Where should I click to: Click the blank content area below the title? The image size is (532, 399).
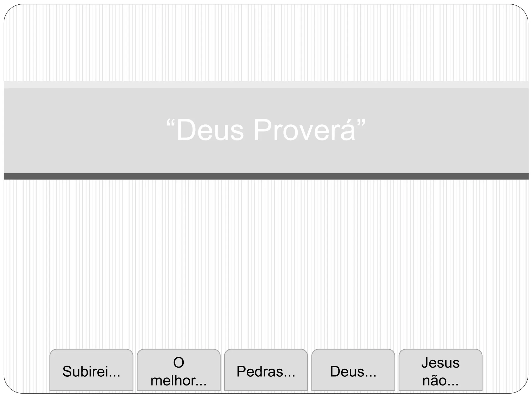pyautogui.click(x=266, y=262)
